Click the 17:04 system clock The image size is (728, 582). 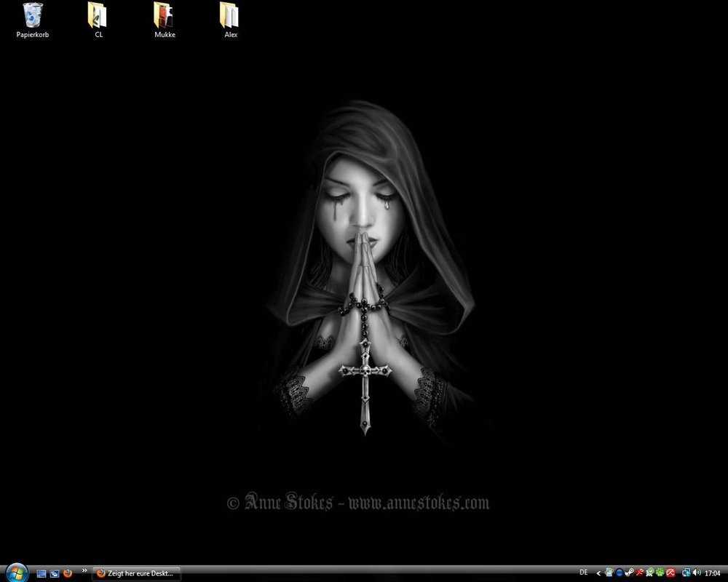[x=713, y=573]
